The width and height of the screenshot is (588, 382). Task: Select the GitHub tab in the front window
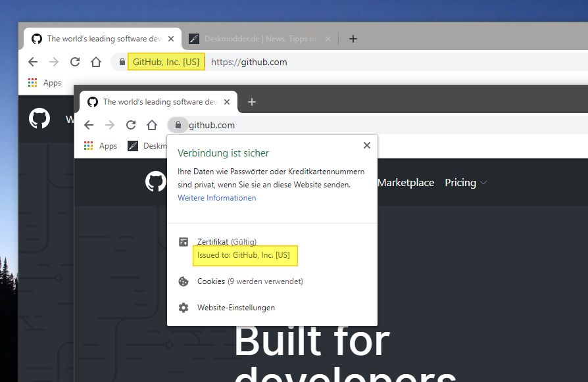[159, 102]
